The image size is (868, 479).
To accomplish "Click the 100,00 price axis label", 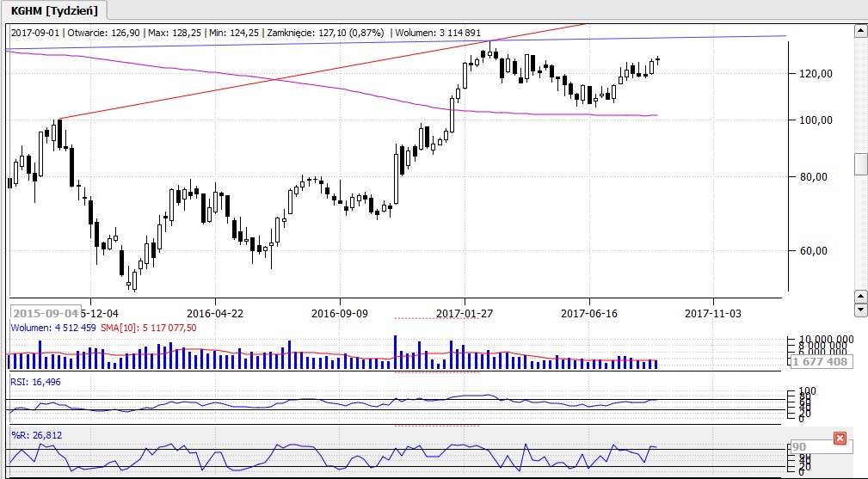I will [x=815, y=120].
